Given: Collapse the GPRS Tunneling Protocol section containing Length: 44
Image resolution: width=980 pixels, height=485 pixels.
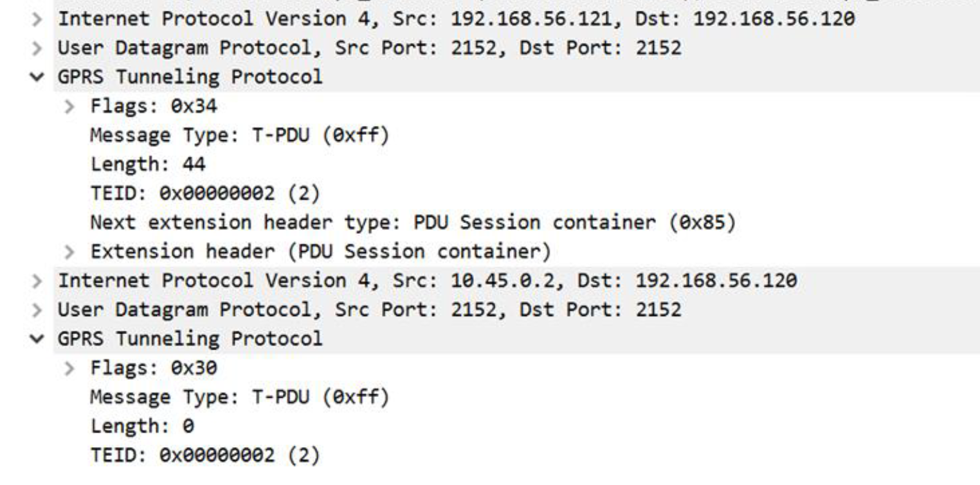Looking at the screenshot, I should tap(42, 78).
